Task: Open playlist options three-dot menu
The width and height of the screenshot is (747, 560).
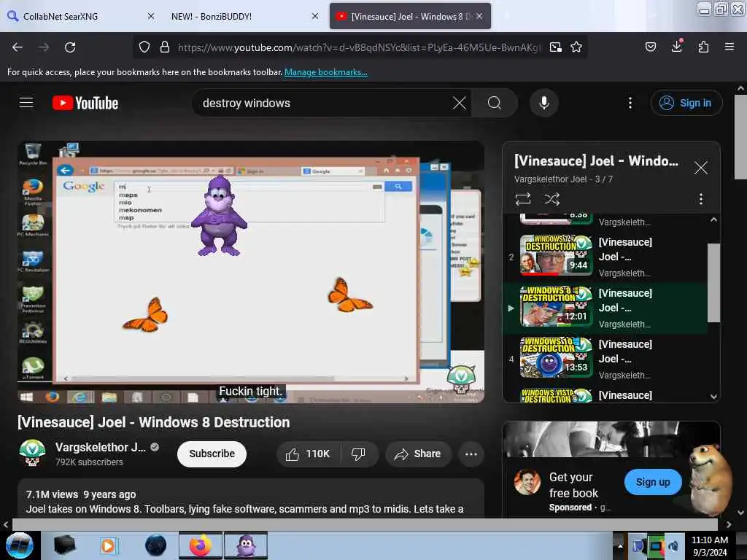Action: tap(701, 199)
